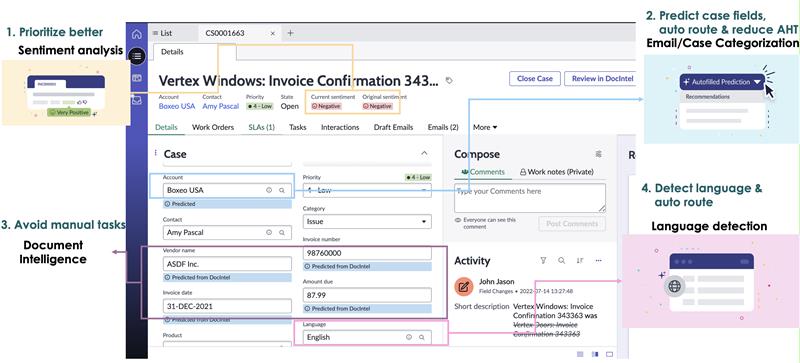Viewport: 800px width, 363px height.
Task: Click the Vendor name ASDF Inc. field
Action: 227,264
